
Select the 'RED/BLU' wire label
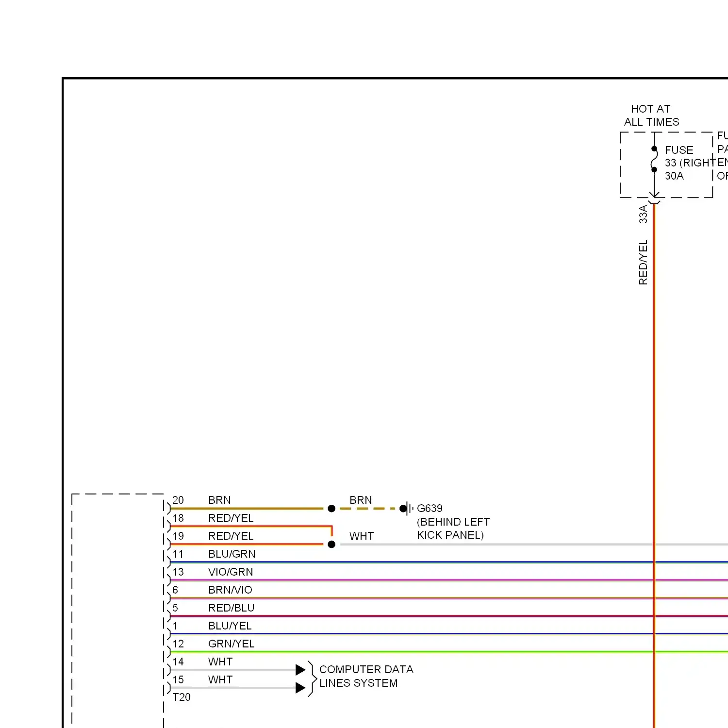(232, 608)
